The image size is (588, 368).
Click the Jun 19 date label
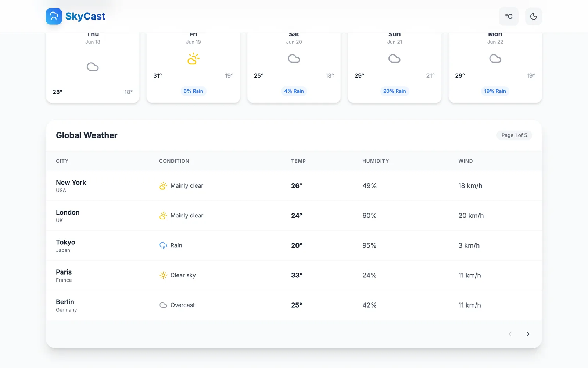[x=193, y=42]
